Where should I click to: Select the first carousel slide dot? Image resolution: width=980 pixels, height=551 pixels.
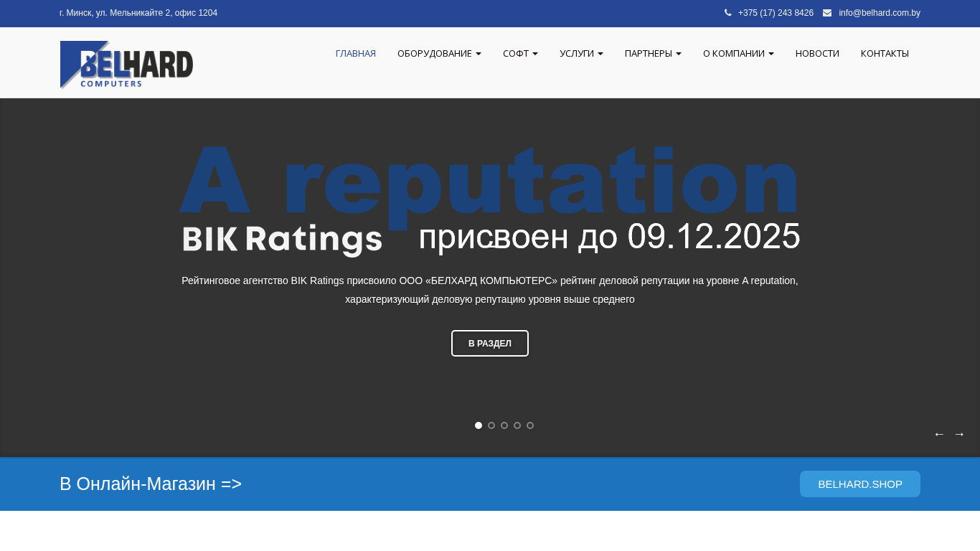click(479, 425)
